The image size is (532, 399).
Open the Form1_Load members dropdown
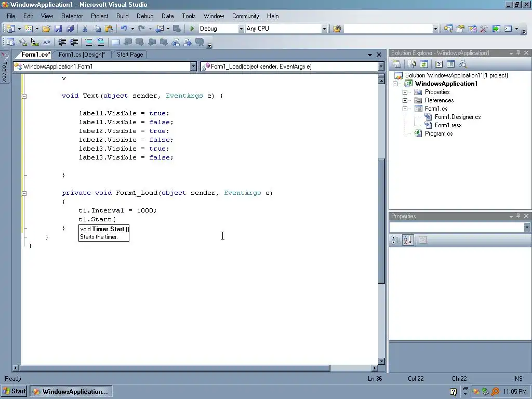coord(381,66)
